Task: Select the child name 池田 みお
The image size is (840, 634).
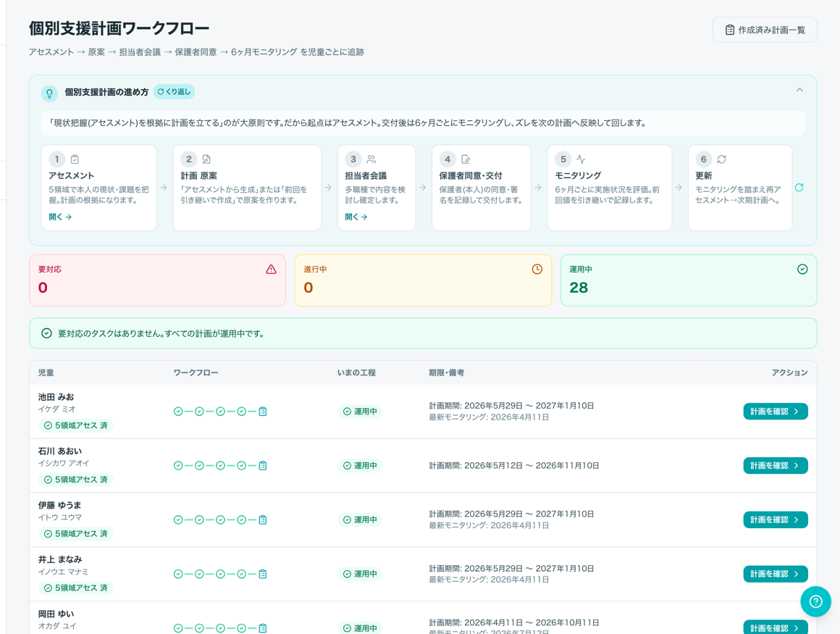Action: point(56,397)
